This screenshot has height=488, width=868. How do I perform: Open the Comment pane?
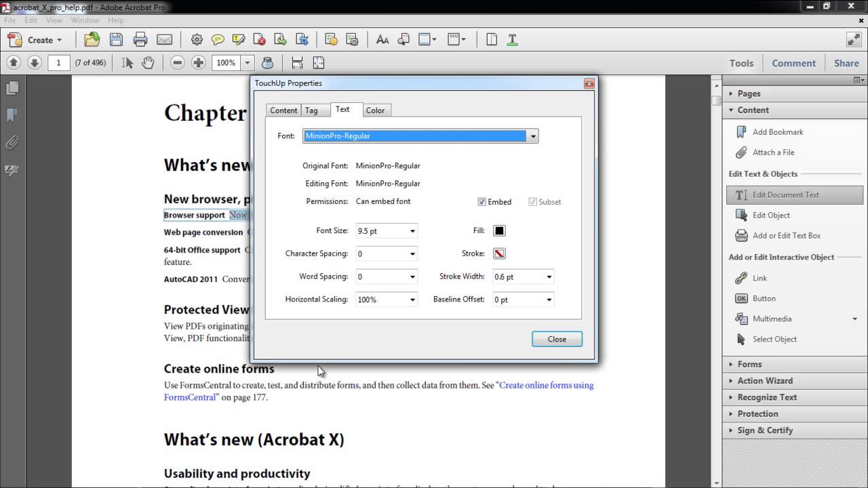pos(793,63)
